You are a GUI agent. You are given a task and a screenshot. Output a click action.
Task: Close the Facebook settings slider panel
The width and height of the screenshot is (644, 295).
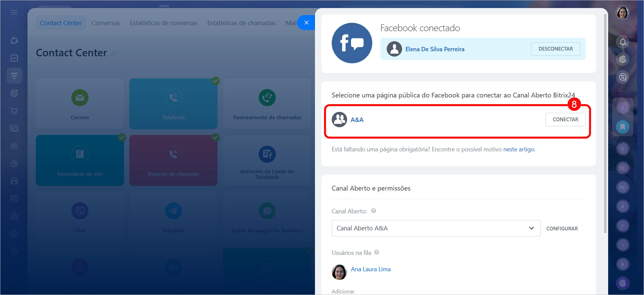[x=306, y=23]
